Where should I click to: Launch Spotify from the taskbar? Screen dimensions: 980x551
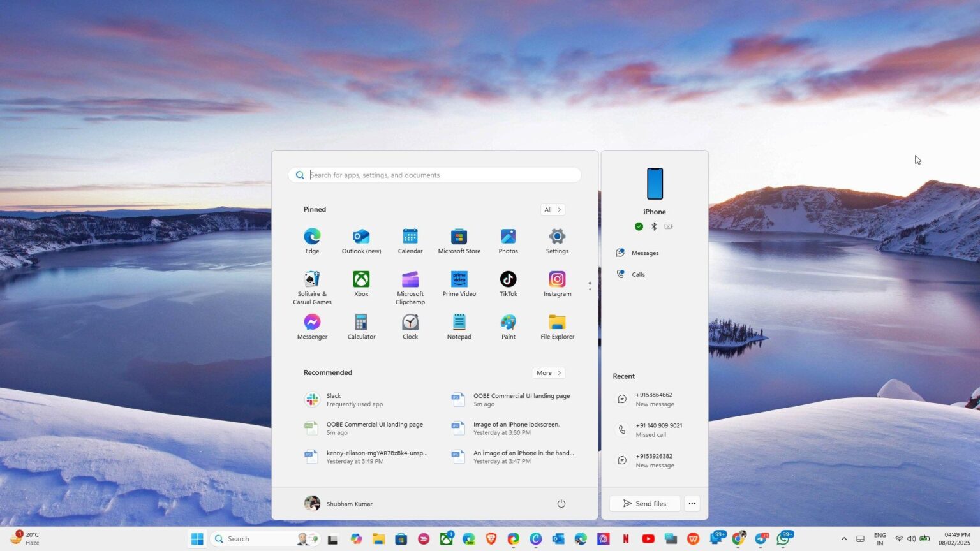click(x=424, y=539)
